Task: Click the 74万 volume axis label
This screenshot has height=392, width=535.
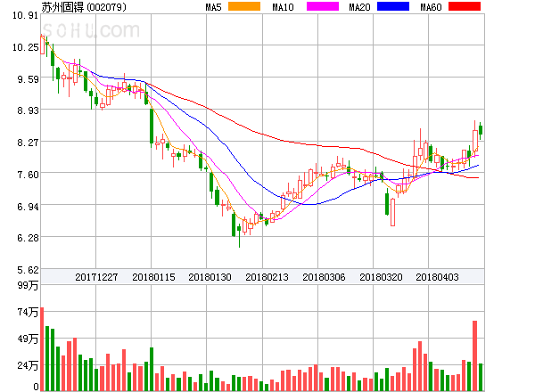Action: point(28,312)
